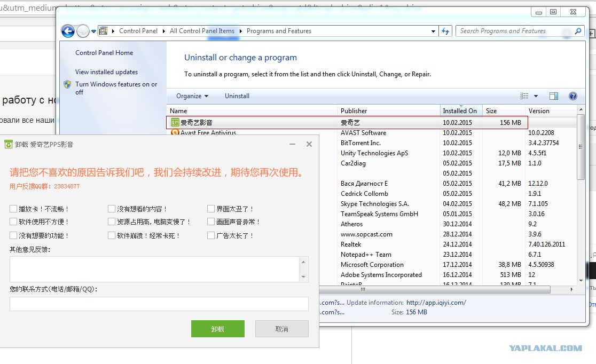Screen dimensions: 596x364
Task: Select the Unity Technologies ApS row
Action: (x=448, y=153)
